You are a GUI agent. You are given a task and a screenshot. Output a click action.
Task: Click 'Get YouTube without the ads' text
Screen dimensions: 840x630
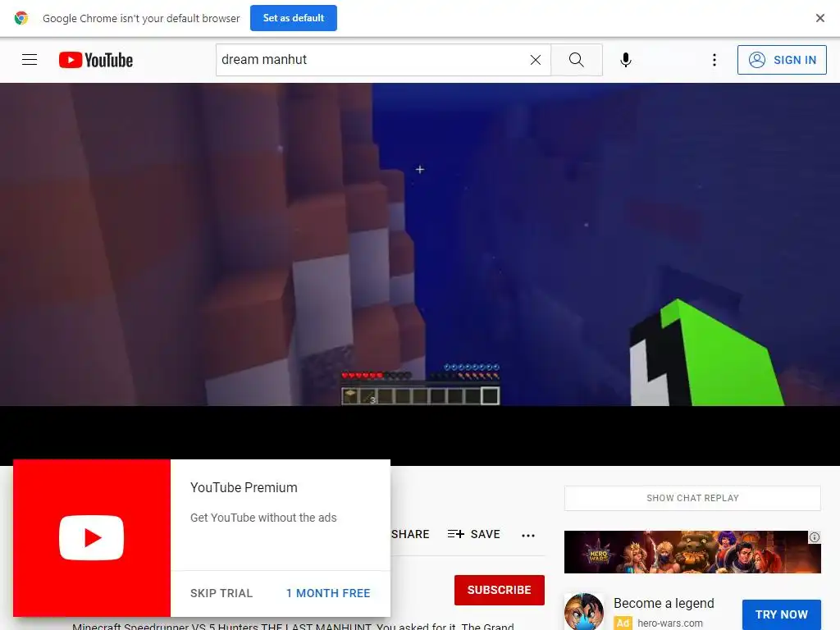coord(263,518)
